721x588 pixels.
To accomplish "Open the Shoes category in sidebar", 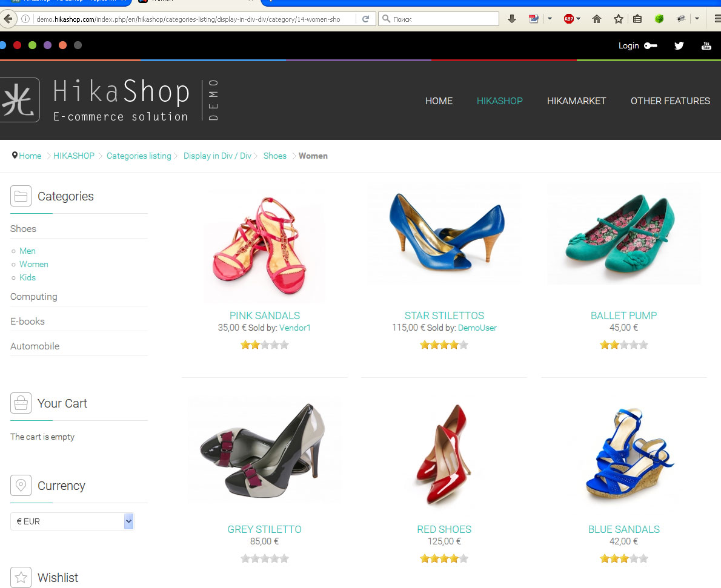I will point(23,228).
